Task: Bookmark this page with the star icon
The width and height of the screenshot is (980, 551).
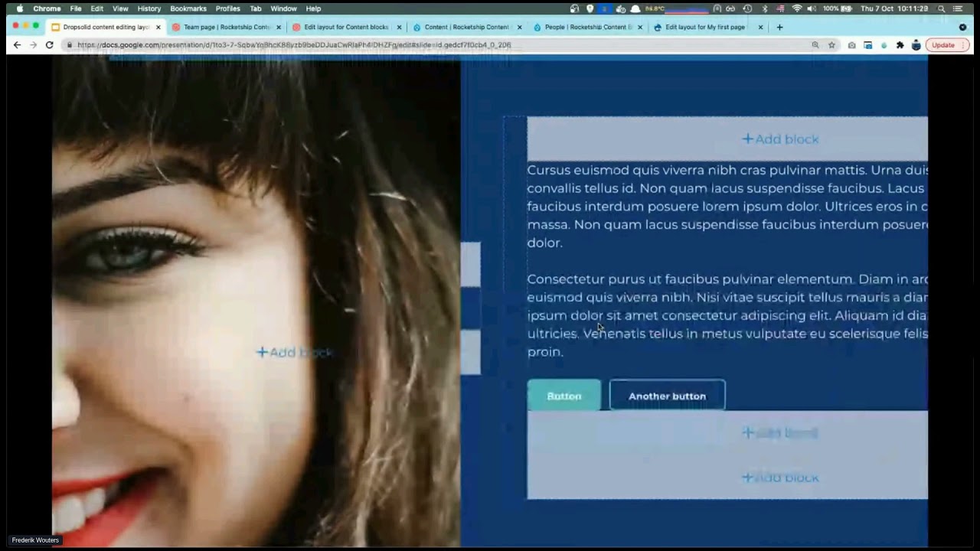Action: pos(831,45)
